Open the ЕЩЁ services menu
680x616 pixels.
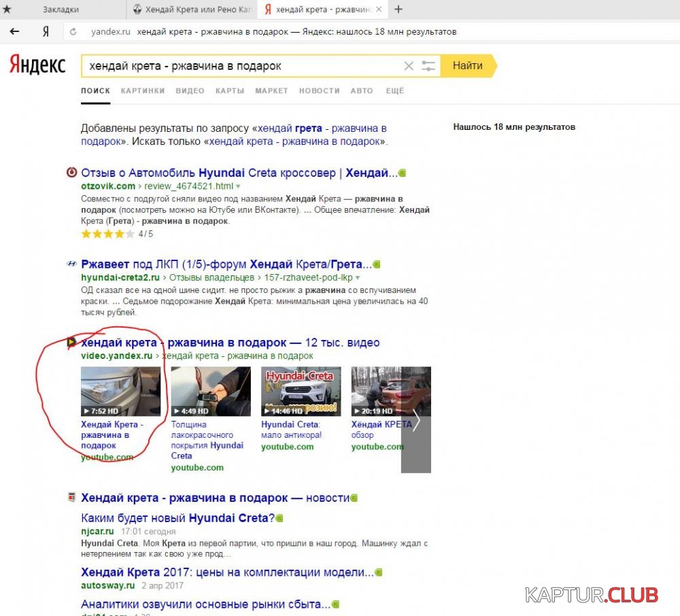tap(394, 90)
